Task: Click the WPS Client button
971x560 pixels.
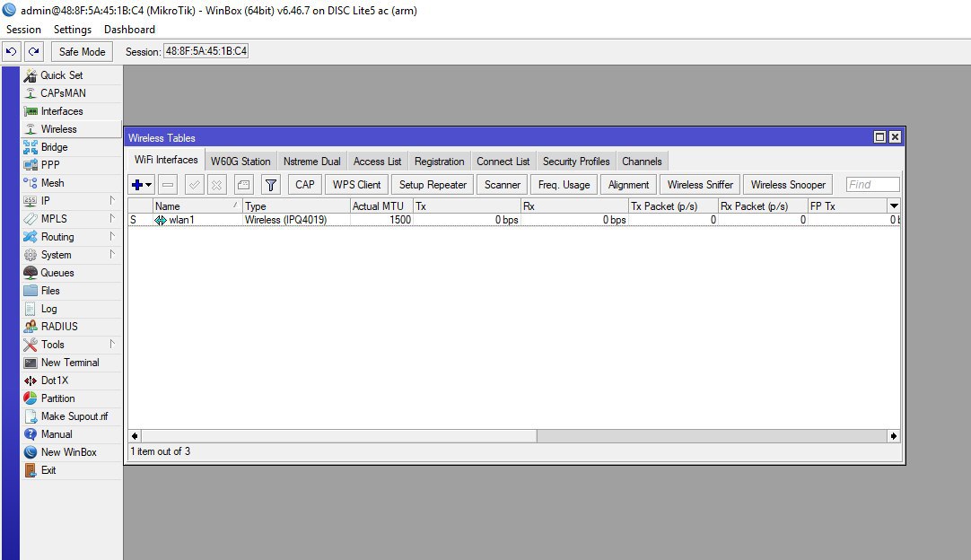Action: pyautogui.click(x=356, y=185)
